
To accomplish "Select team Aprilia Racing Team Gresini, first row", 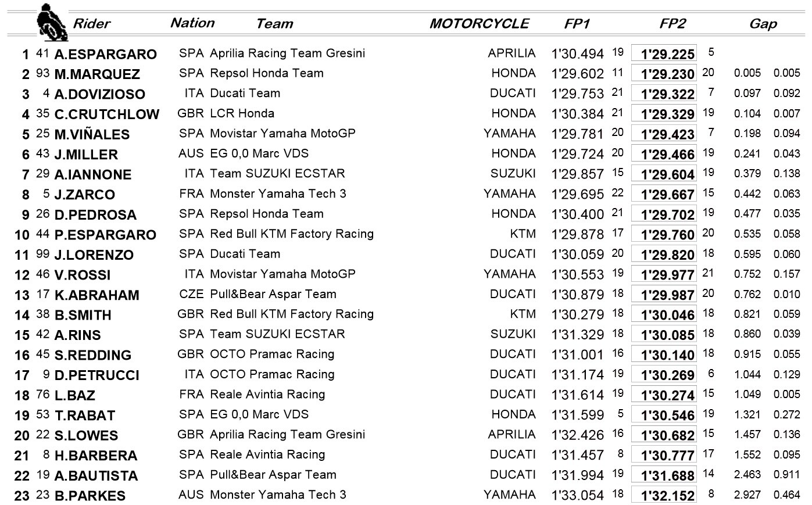I will pos(287,53).
